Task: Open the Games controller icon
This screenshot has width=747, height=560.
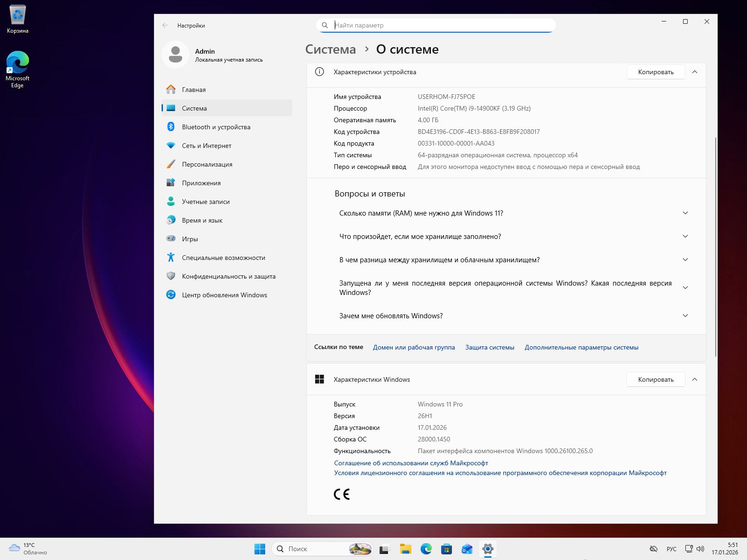Action: coord(171,239)
